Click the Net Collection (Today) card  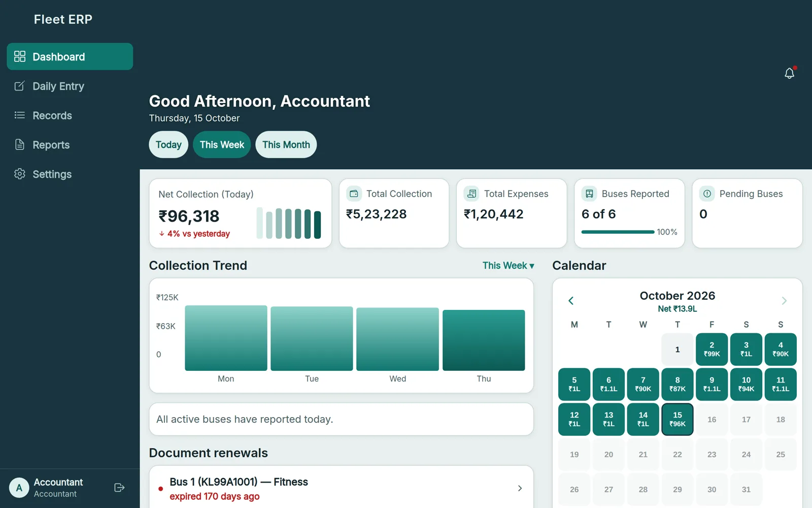(241, 213)
